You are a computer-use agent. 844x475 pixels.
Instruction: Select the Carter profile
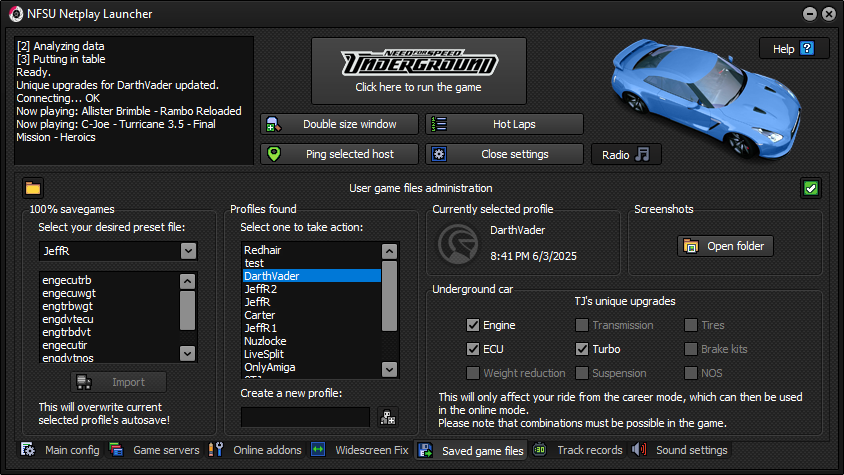(312, 315)
